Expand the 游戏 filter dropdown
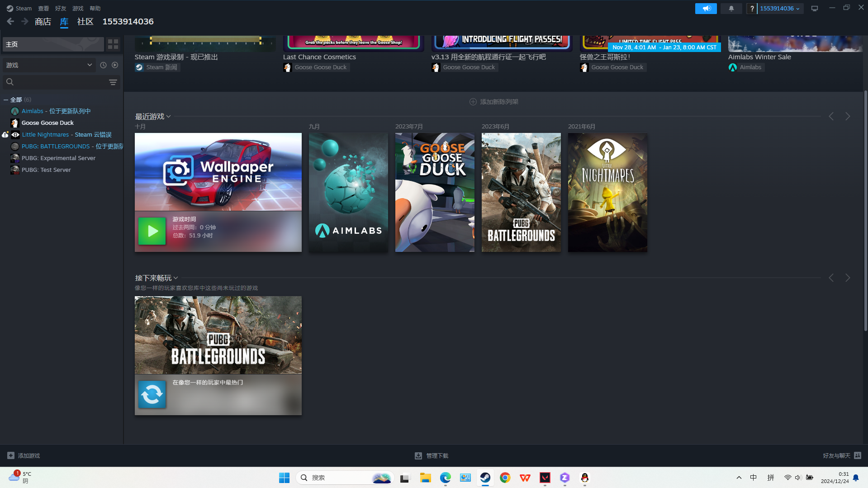868x488 pixels. click(x=49, y=65)
